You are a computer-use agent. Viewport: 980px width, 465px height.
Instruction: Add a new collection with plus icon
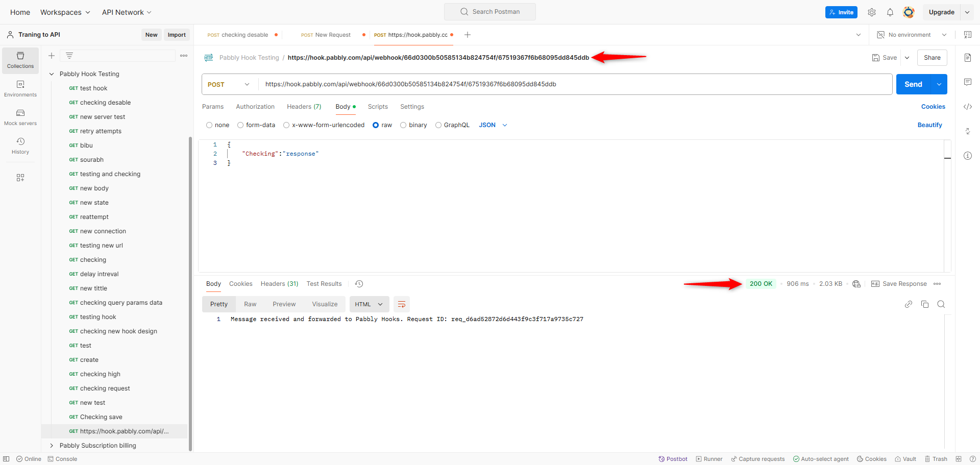(52, 56)
